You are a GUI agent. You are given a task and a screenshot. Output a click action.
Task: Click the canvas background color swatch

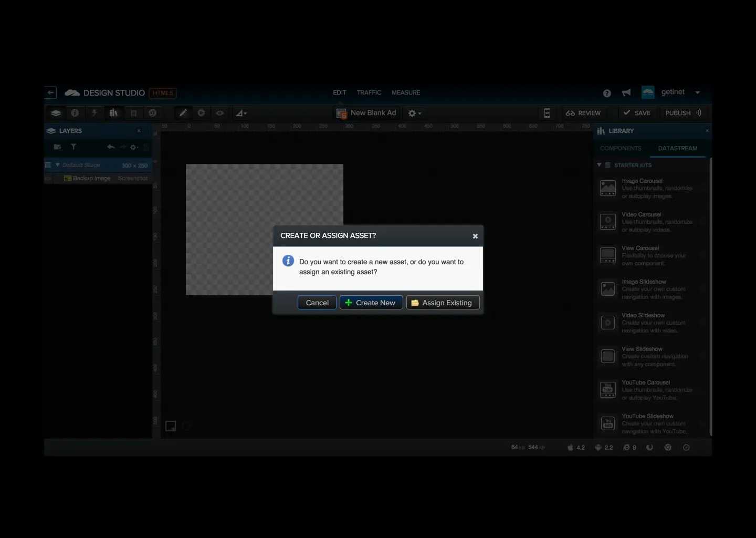(x=171, y=426)
